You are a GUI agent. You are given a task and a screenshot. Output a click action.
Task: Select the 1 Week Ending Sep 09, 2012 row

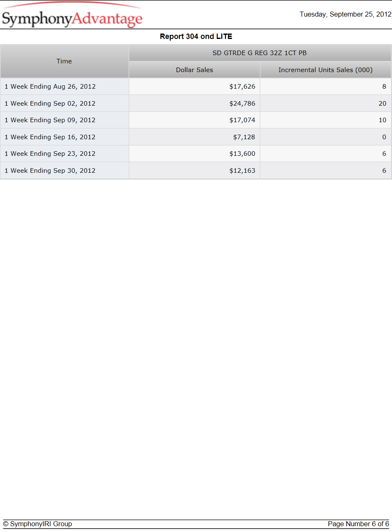pyautogui.click(x=196, y=120)
